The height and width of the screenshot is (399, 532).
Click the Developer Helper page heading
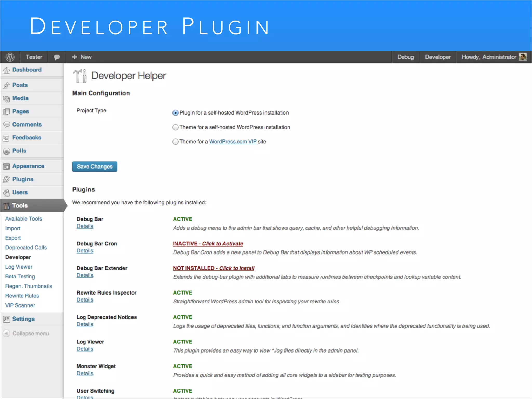click(129, 76)
